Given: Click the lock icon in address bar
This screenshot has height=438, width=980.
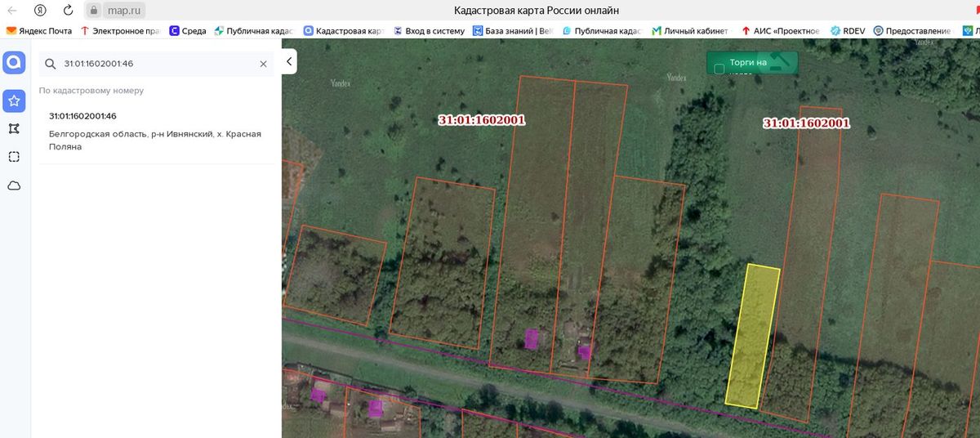Looking at the screenshot, I should (93, 11).
